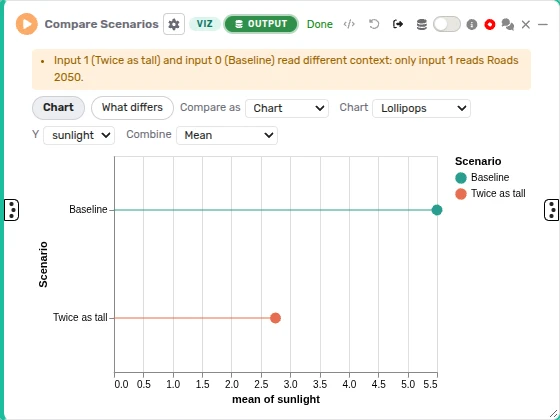Open the info circle icon
The height and width of the screenshot is (420, 560).
[x=472, y=24]
